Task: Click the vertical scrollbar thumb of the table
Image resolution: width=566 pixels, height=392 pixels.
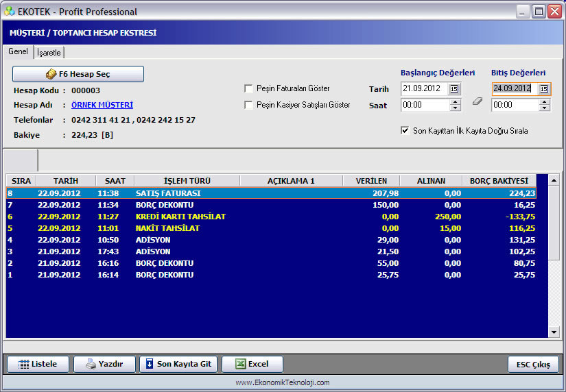Action: pos(554,222)
